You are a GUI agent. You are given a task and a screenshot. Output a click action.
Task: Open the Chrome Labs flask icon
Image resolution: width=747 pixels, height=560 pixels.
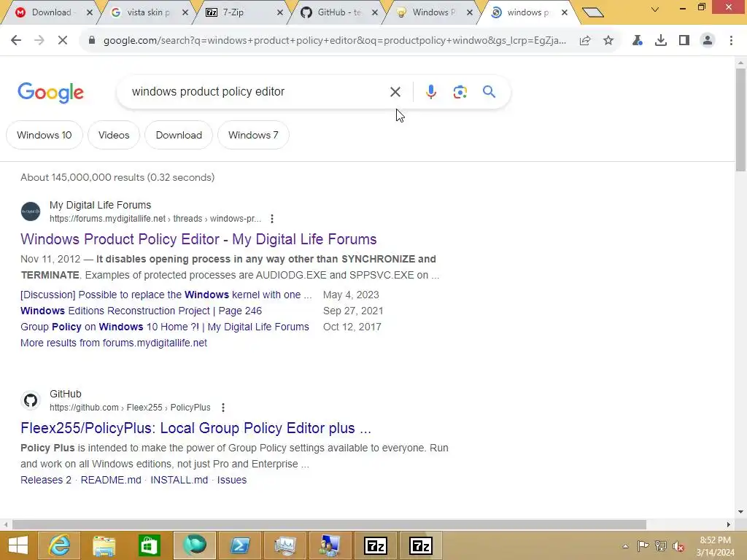pos(638,41)
